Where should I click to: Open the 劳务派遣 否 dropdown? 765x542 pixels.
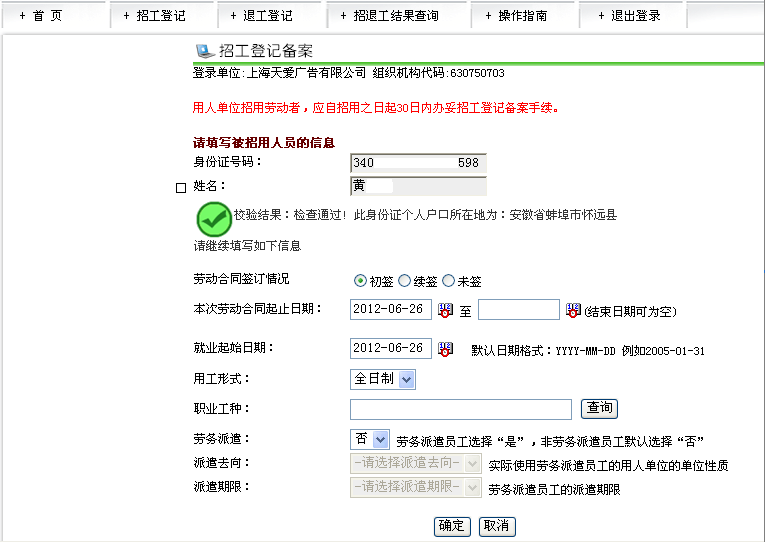pyautogui.click(x=370, y=439)
